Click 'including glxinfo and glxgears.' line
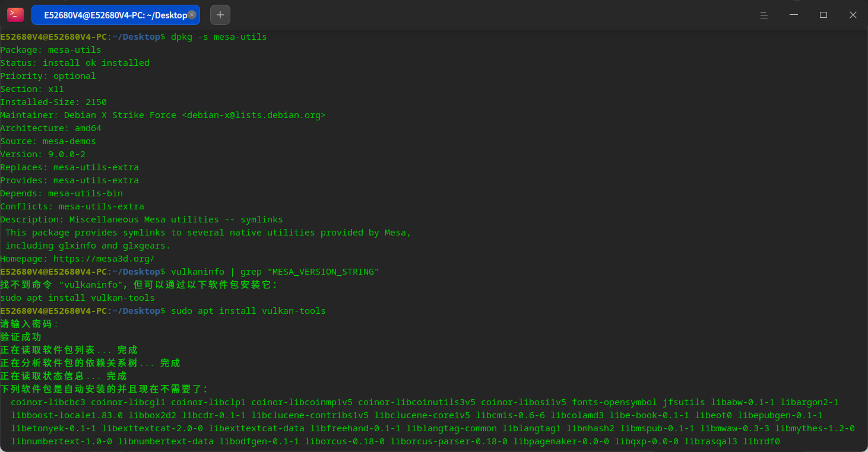 [x=88, y=246]
